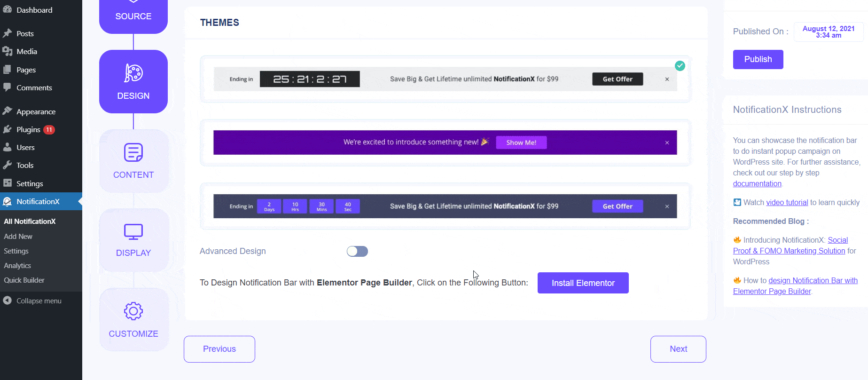Open Analytics submenu item

(17, 265)
